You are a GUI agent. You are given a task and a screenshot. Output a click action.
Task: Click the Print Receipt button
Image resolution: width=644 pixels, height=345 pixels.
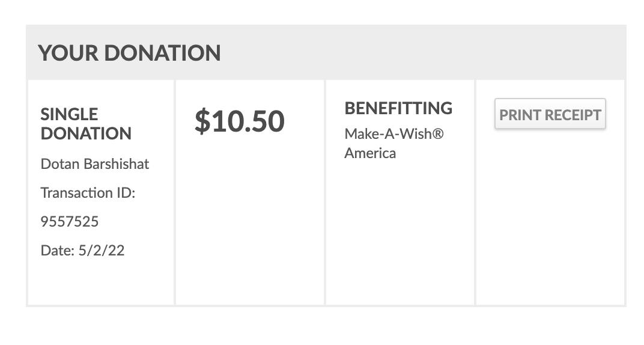click(550, 115)
